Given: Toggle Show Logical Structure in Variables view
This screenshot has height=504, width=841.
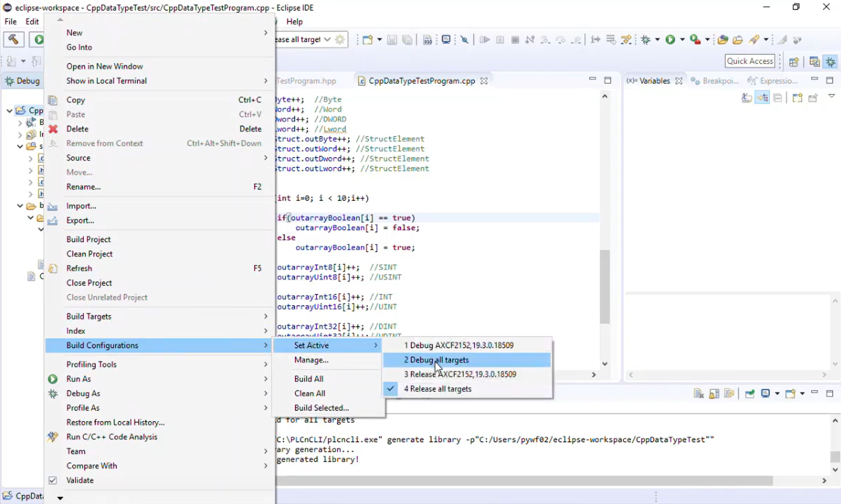Looking at the screenshot, I should [x=762, y=98].
